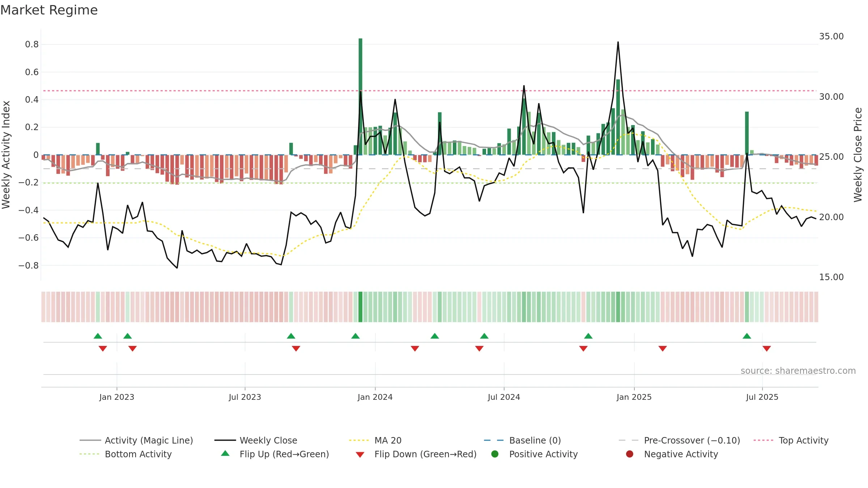The image size is (868, 488).
Task: Click the Jul 2023 x-axis label
Action: 245,397
